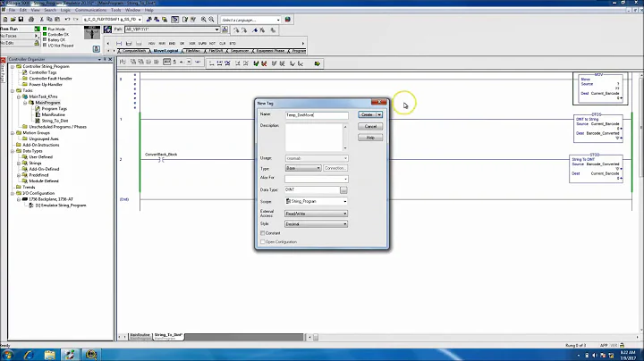Click the CLR instruction in instruction bar
The width and height of the screenshot is (644, 361).
pyautogui.click(x=222, y=43)
